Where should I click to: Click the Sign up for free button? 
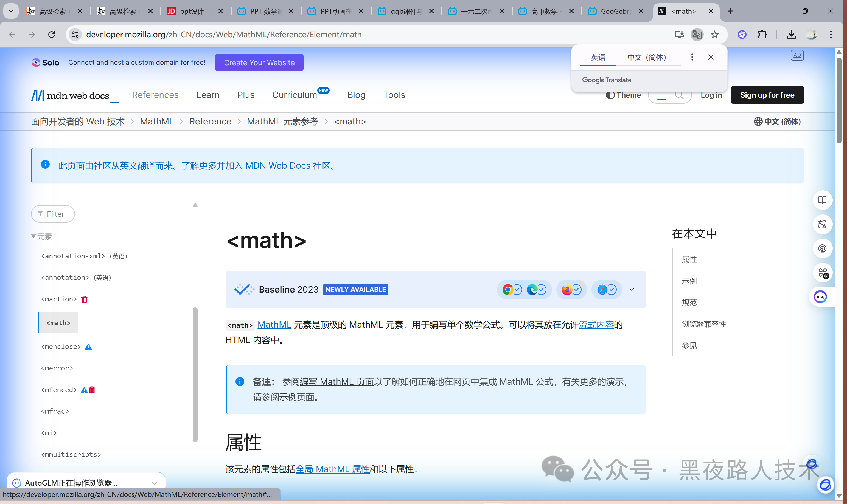click(767, 95)
